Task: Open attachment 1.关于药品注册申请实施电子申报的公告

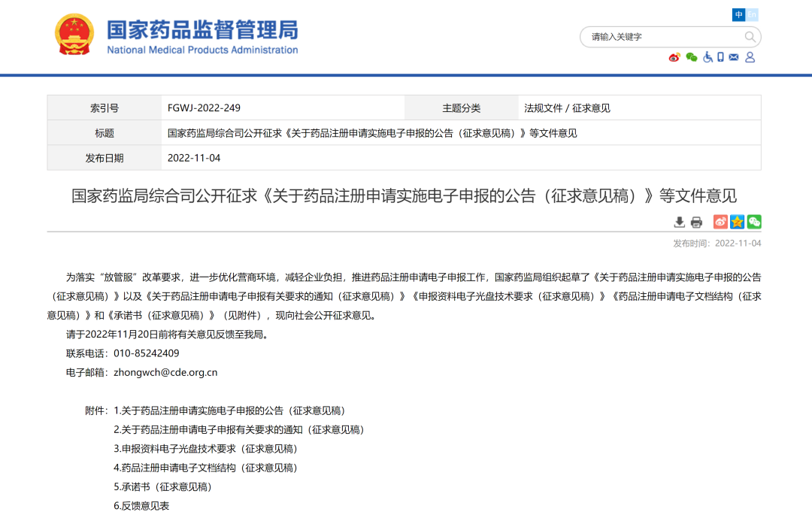Action: pyautogui.click(x=229, y=410)
